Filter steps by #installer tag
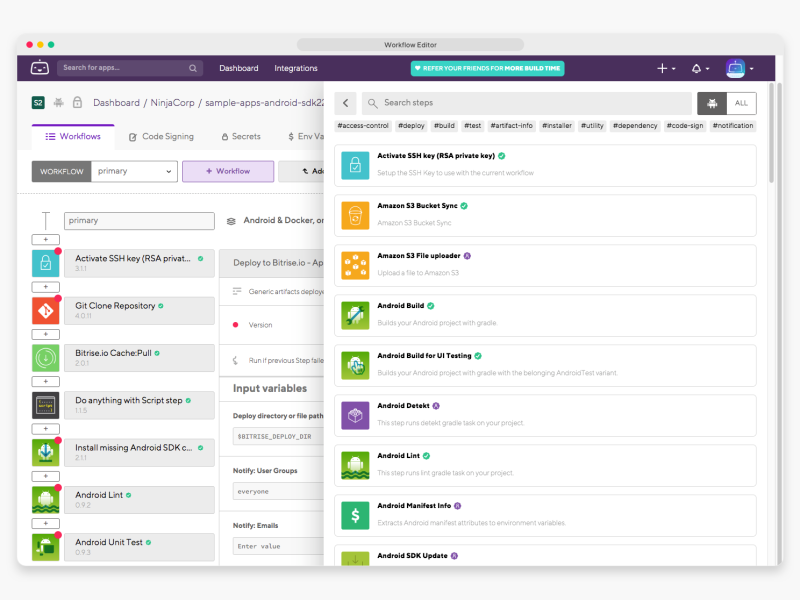Screen dimensions: 800x600 tap(557, 126)
